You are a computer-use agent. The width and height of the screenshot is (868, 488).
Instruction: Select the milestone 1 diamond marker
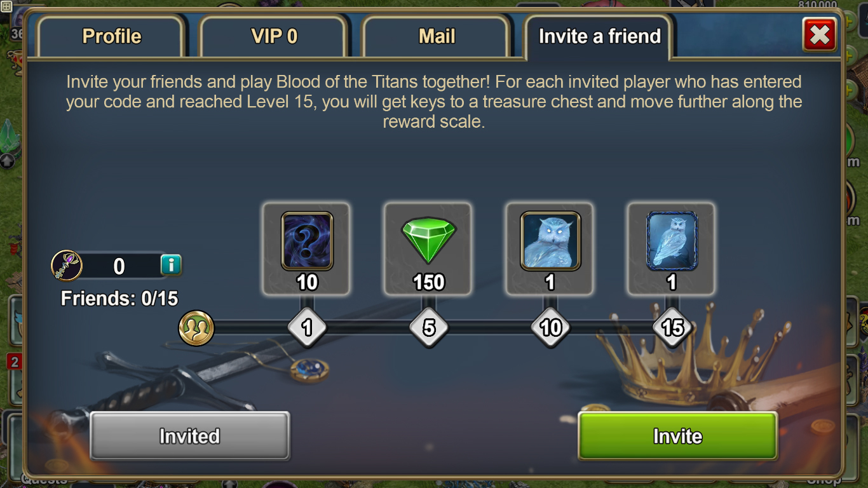coord(307,328)
